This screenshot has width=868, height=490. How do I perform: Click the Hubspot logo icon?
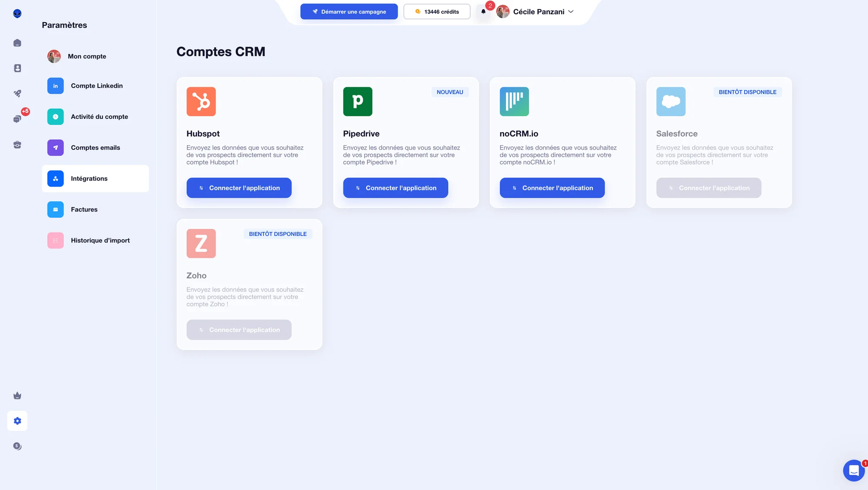pos(201,101)
